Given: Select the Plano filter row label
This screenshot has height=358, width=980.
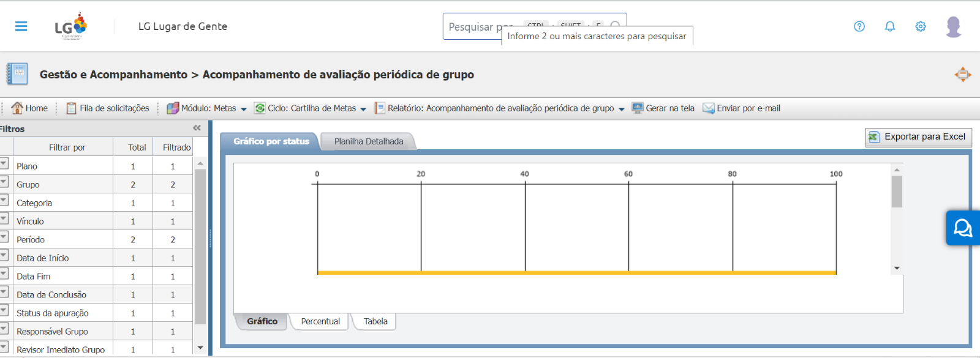Looking at the screenshot, I should tap(27, 166).
